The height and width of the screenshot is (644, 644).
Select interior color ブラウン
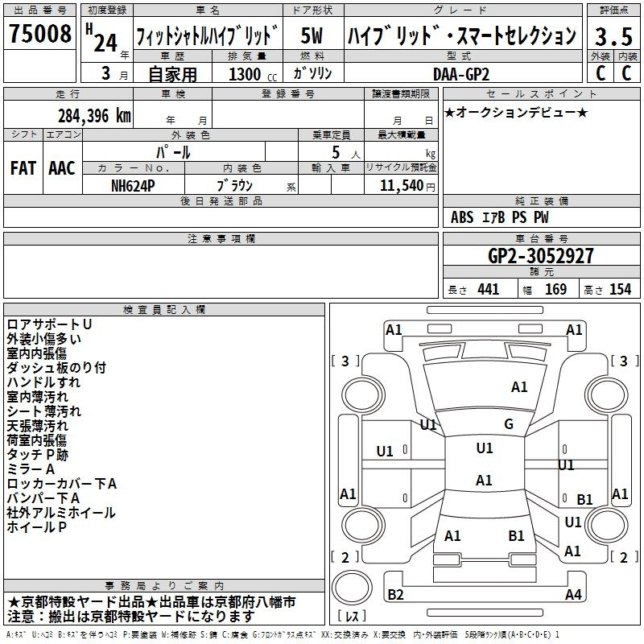point(235,186)
